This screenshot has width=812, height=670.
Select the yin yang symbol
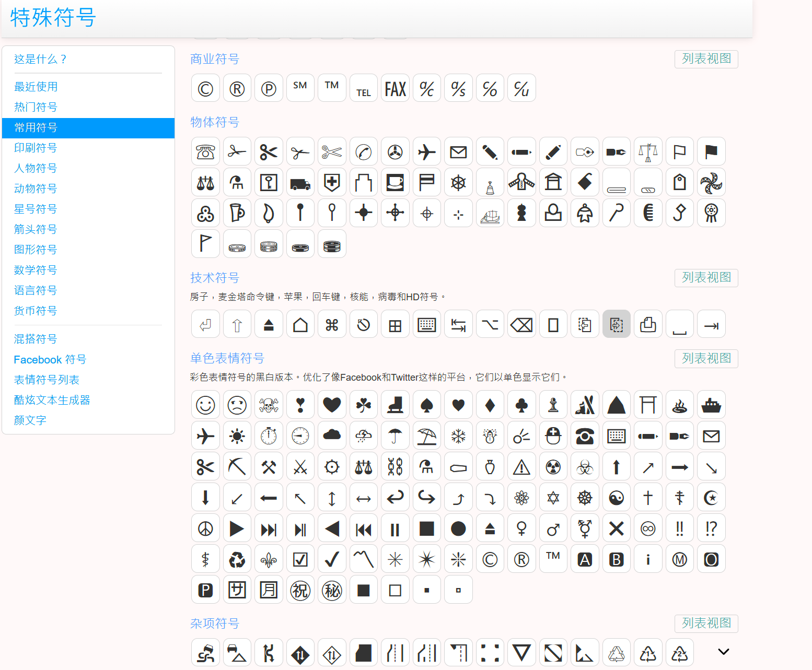pyautogui.click(x=617, y=498)
